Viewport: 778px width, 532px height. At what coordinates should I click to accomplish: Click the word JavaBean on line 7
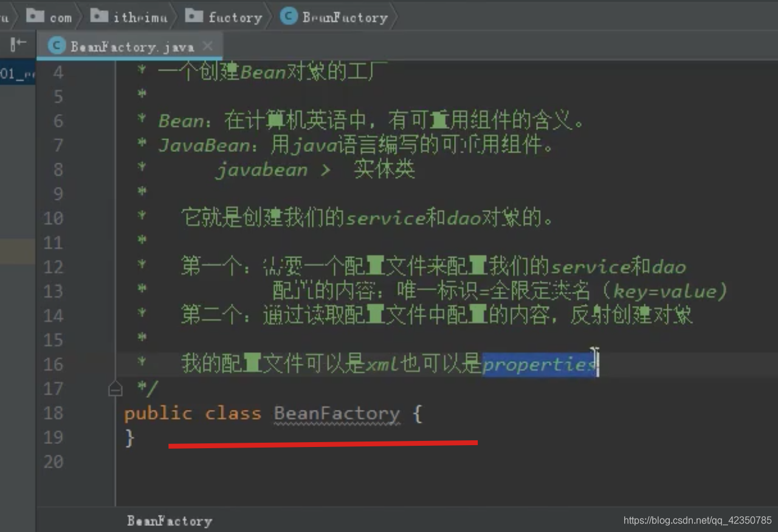pyautogui.click(x=204, y=146)
